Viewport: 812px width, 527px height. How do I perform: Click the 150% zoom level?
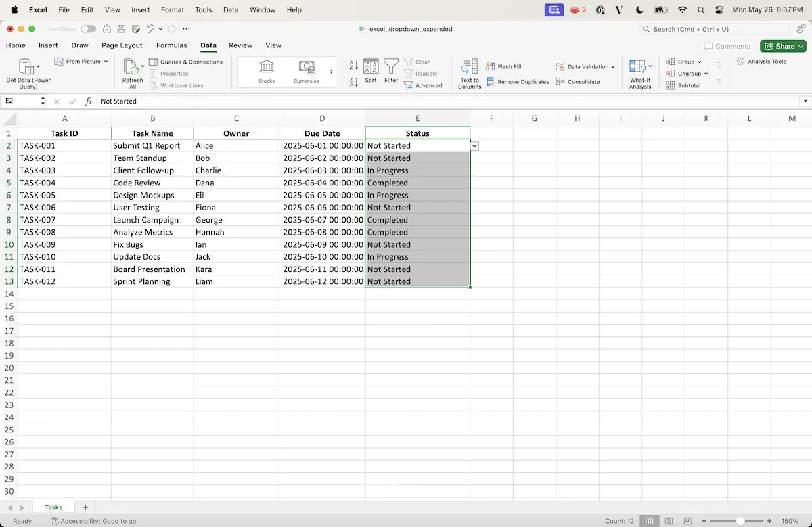tap(791, 521)
